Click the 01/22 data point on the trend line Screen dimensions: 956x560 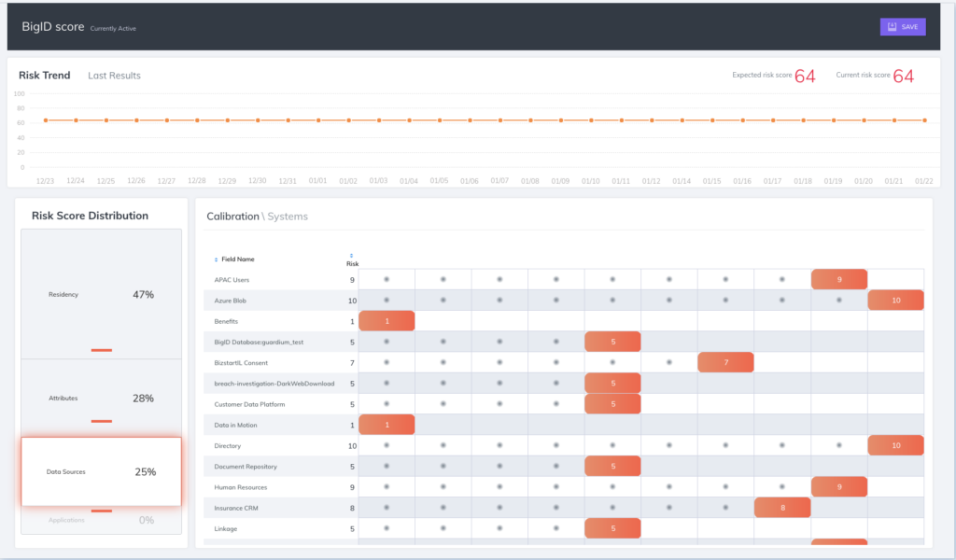[924, 120]
